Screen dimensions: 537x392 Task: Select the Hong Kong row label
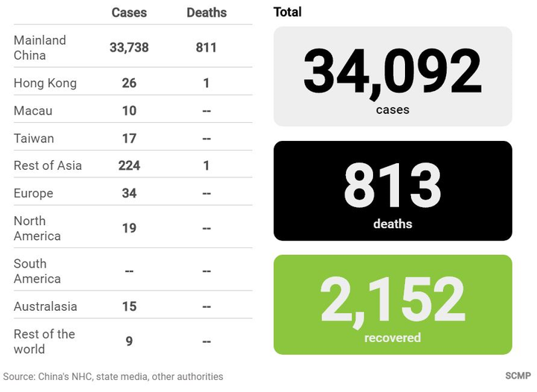click(x=45, y=83)
